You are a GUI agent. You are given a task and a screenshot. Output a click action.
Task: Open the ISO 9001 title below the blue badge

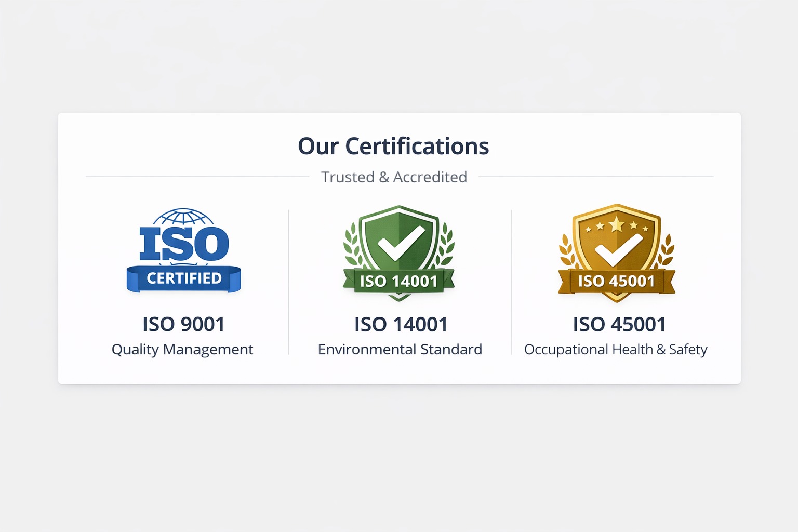tap(184, 324)
